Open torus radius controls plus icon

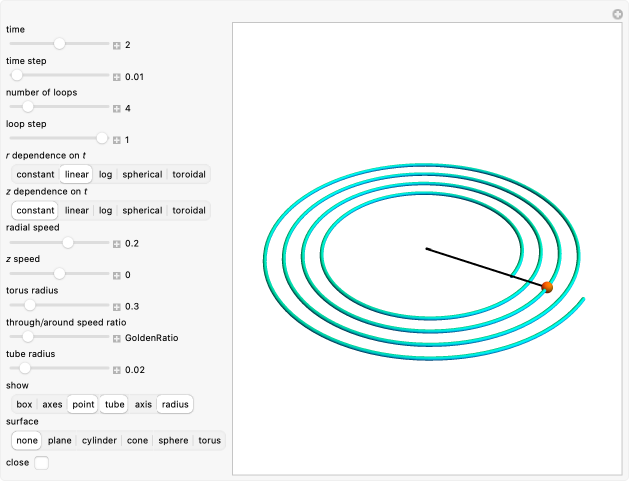(x=117, y=306)
